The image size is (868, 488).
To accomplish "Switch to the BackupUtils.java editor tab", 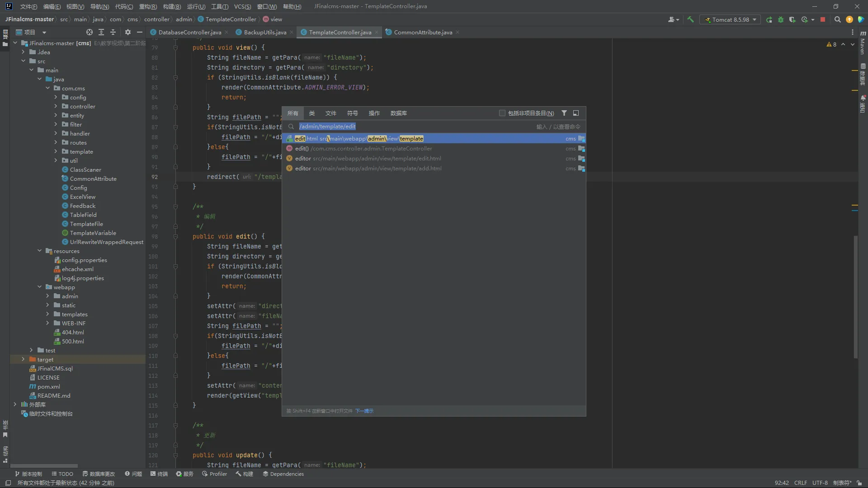I will click(265, 32).
